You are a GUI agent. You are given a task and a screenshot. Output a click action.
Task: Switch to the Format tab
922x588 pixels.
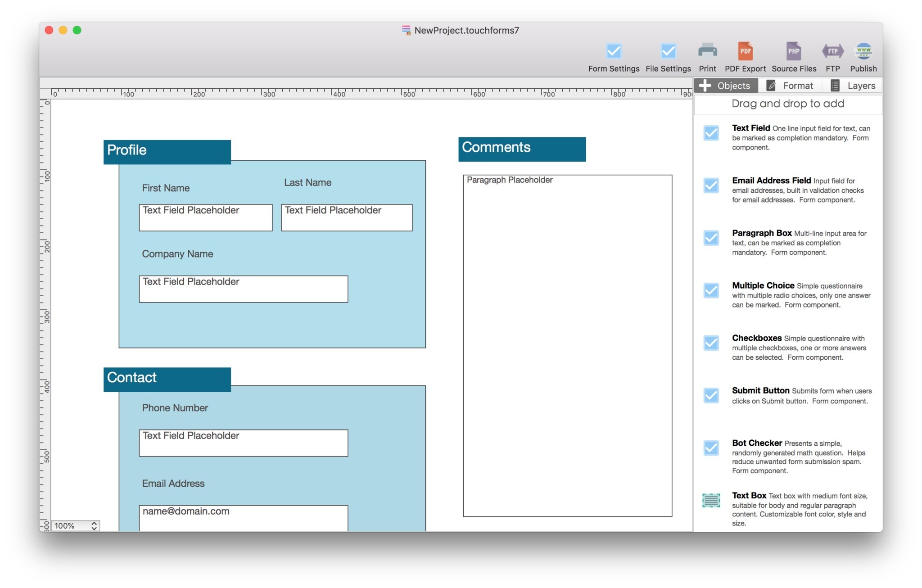tap(790, 86)
